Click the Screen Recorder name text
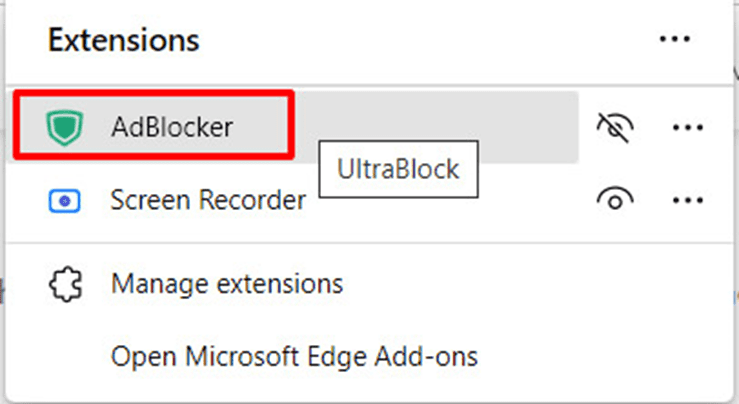This screenshot has width=739, height=404. pos(208,200)
